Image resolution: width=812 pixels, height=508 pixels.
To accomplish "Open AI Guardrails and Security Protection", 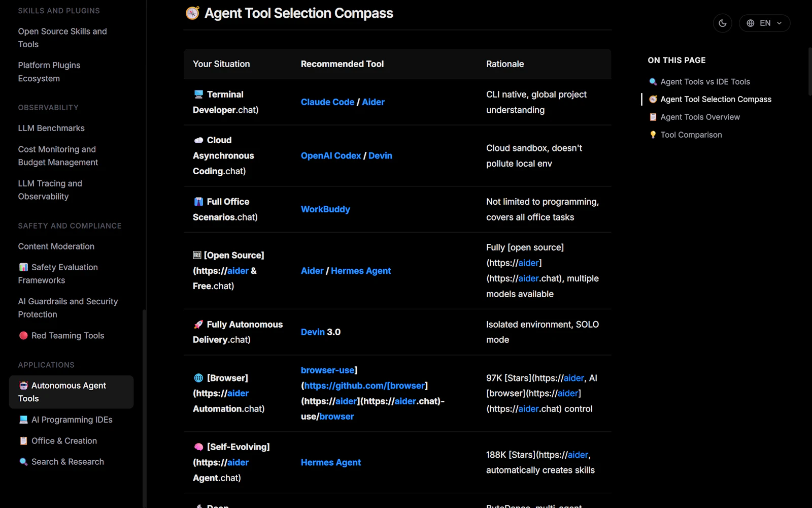I will tap(68, 308).
